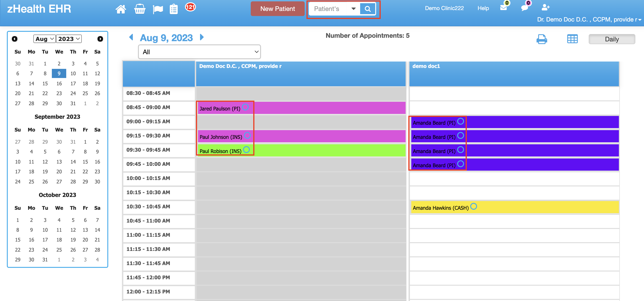Open the mail envelope icon
This screenshot has height=301, width=644.
coord(504,8)
